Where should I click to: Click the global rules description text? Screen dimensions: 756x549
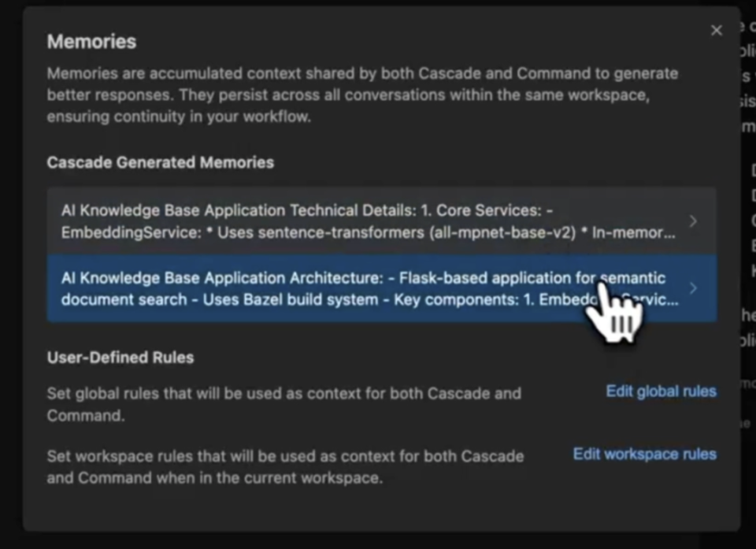click(x=283, y=403)
